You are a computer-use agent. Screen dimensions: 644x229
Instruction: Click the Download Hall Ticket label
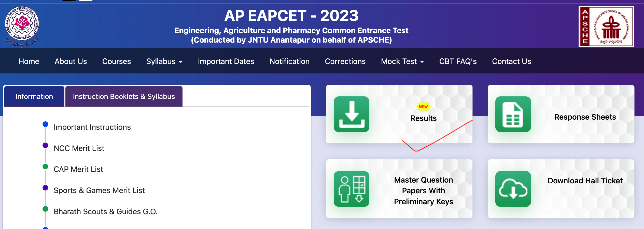585,181
